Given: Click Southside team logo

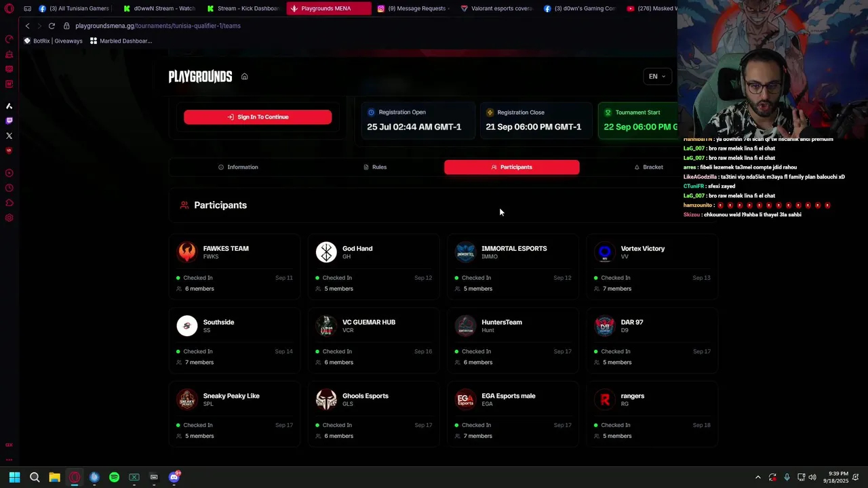Looking at the screenshot, I should (x=186, y=326).
